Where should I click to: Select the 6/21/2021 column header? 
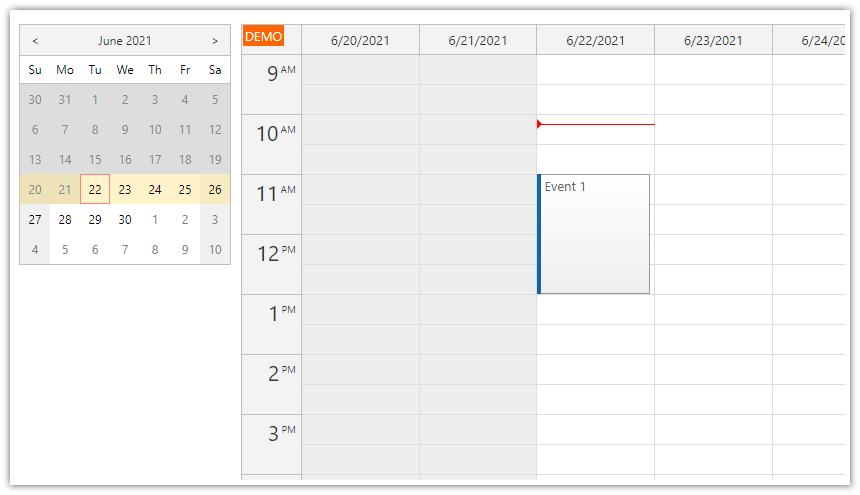(x=478, y=41)
